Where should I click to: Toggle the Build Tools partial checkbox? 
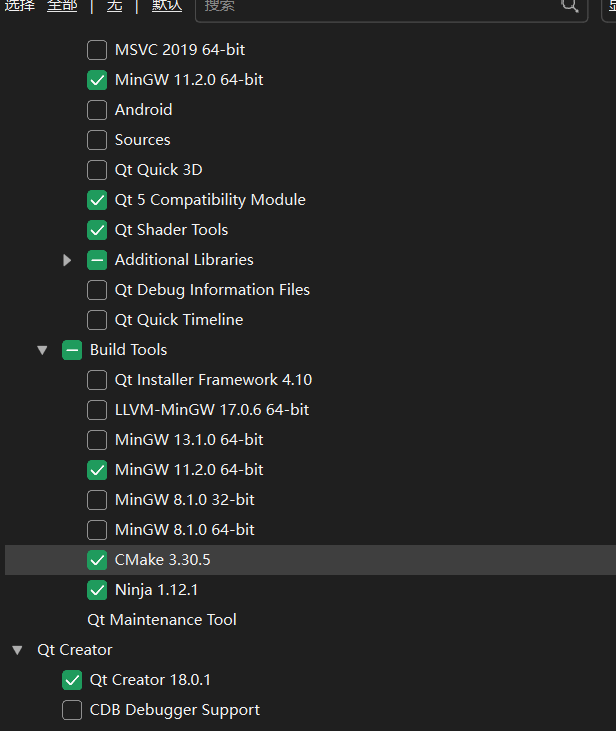click(72, 350)
